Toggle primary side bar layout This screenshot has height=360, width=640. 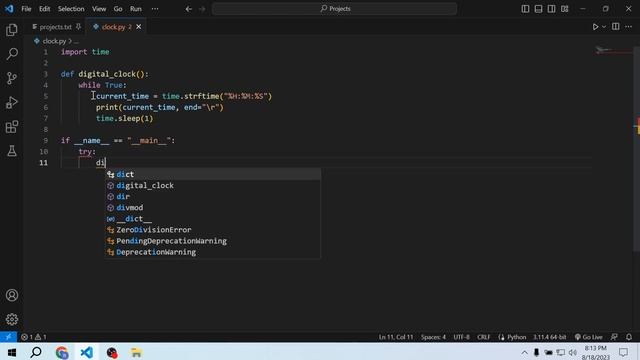[525, 9]
